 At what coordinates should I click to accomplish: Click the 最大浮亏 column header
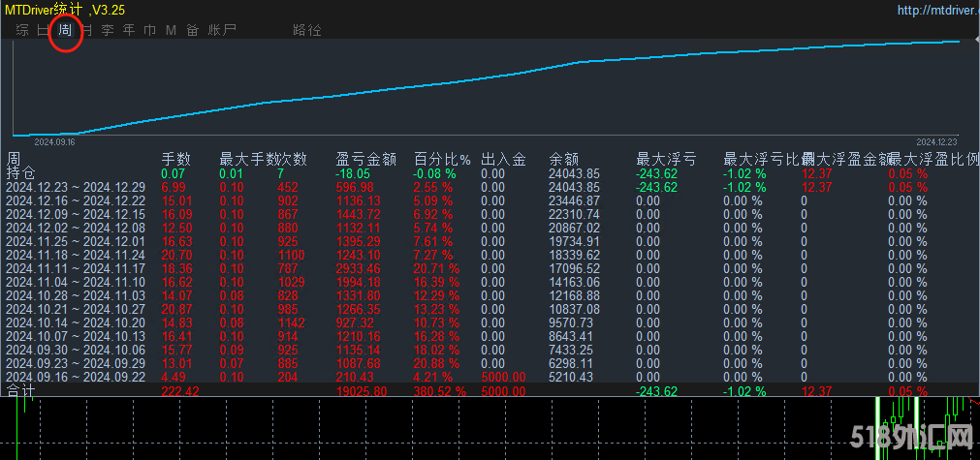click(x=666, y=160)
